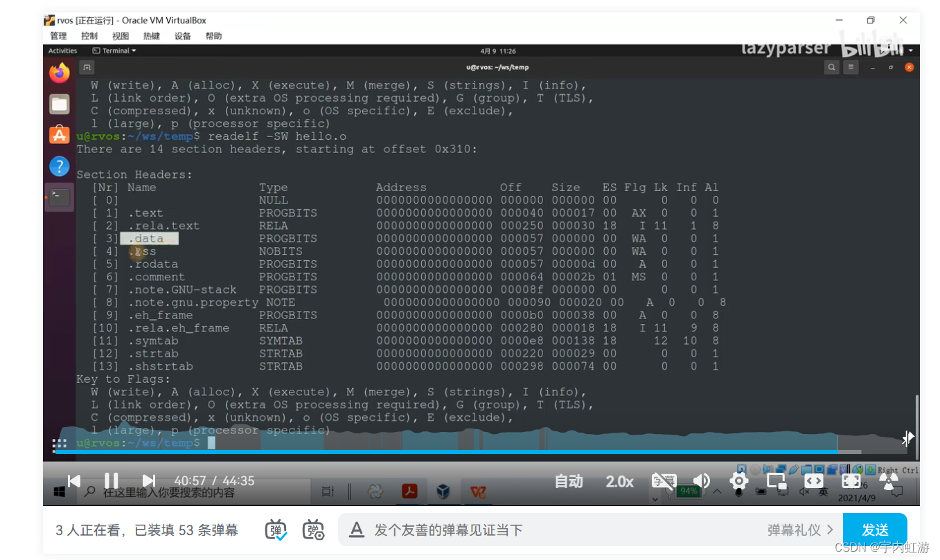
Task: Open the Firefox icon in the Ubuntu dock
Action: coord(60,72)
